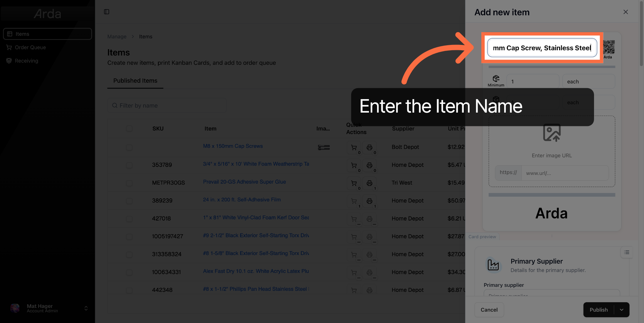644x323 pixels.
Task: Add M8 x 150mm Cap Screws to cart
Action: pyautogui.click(x=354, y=147)
